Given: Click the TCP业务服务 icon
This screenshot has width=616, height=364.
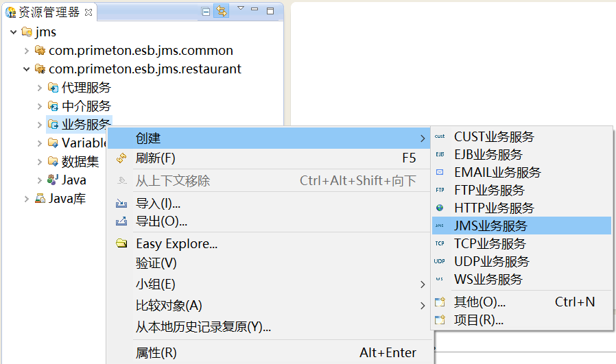Looking at the screenshot, I should point(440,243).
